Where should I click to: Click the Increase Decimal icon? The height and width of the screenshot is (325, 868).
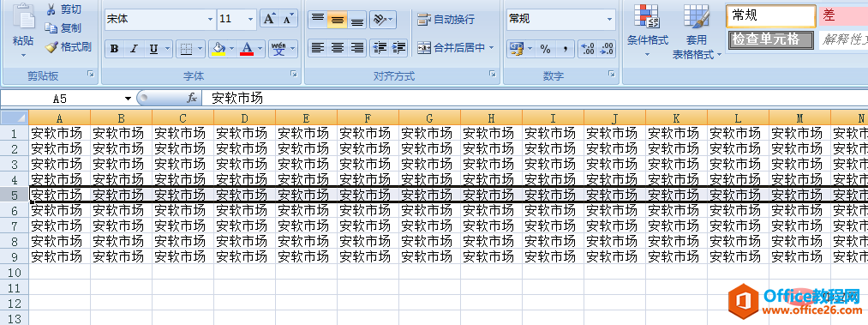[587, 49]
